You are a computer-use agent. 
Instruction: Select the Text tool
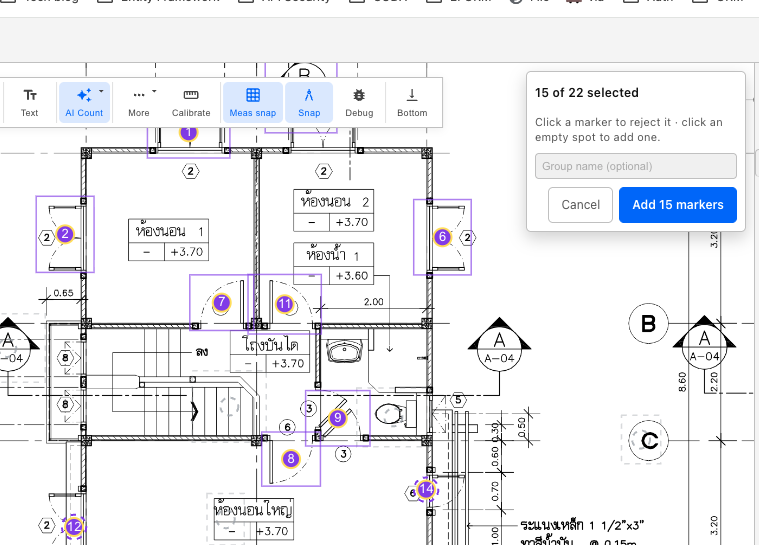pos(30,103)
